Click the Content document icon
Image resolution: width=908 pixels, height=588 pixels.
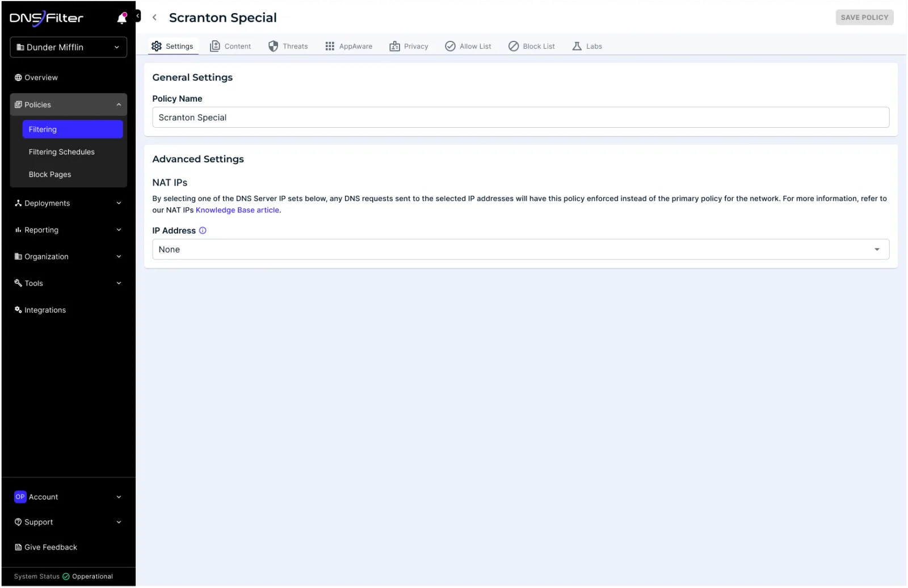tap(215, 47)
